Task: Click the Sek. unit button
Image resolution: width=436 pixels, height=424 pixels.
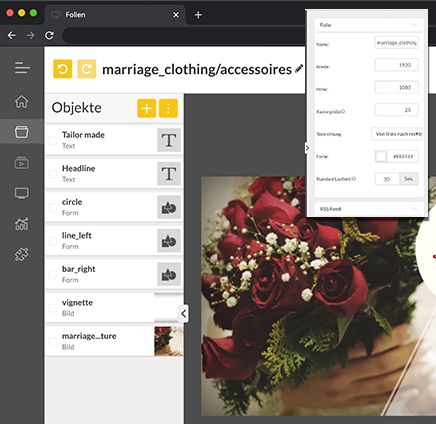Action: tap(409, 179)
